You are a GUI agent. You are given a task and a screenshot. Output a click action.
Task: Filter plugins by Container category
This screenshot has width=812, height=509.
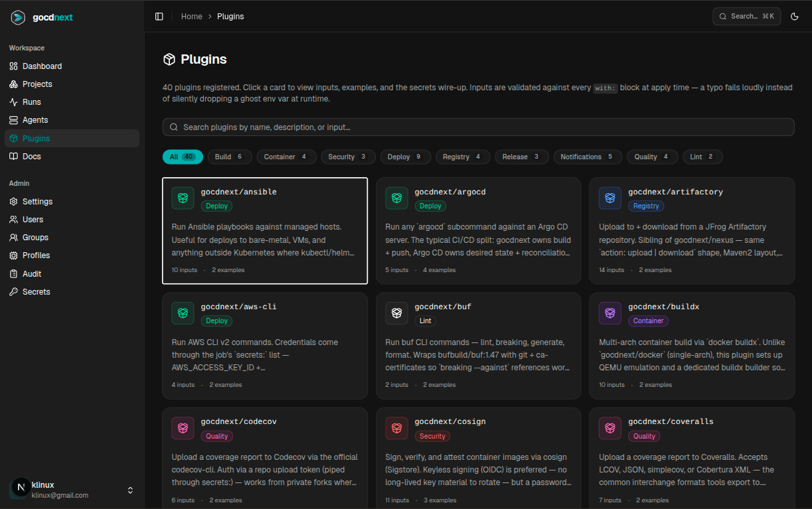(x=286, y=157)
